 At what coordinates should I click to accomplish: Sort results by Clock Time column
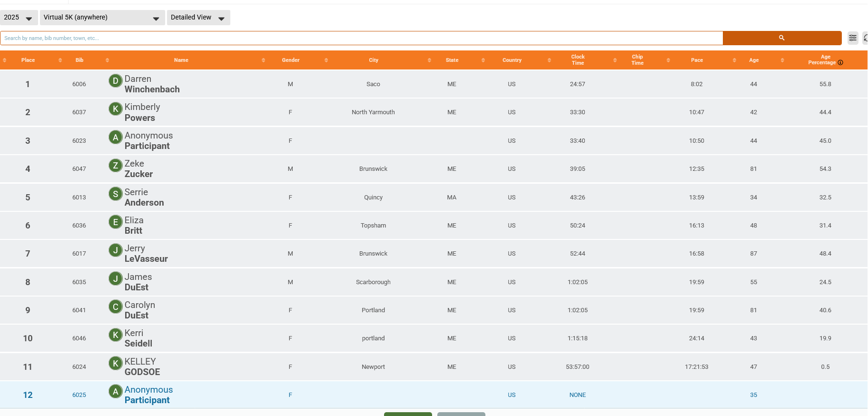click(577, 60)
